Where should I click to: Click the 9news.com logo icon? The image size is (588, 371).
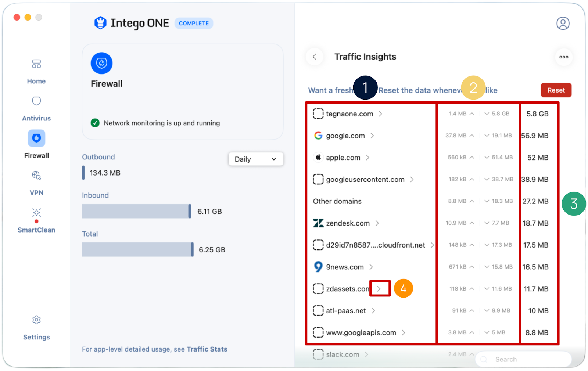click(318, 267)
